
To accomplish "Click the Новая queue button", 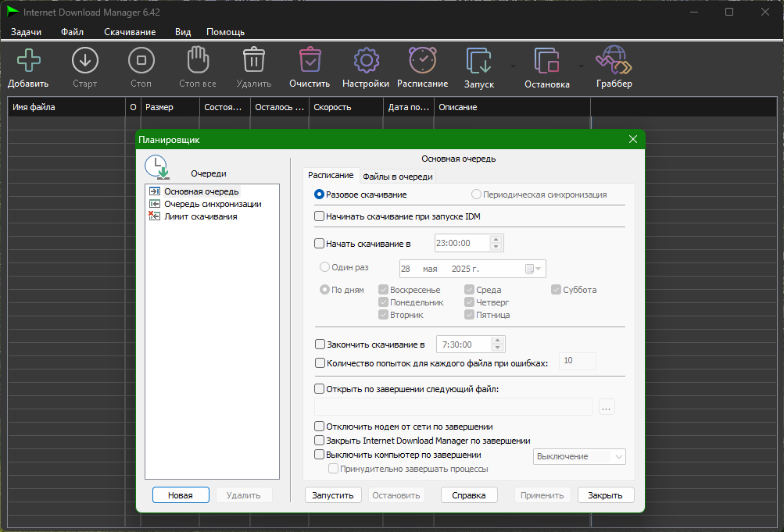I will 181,495.
